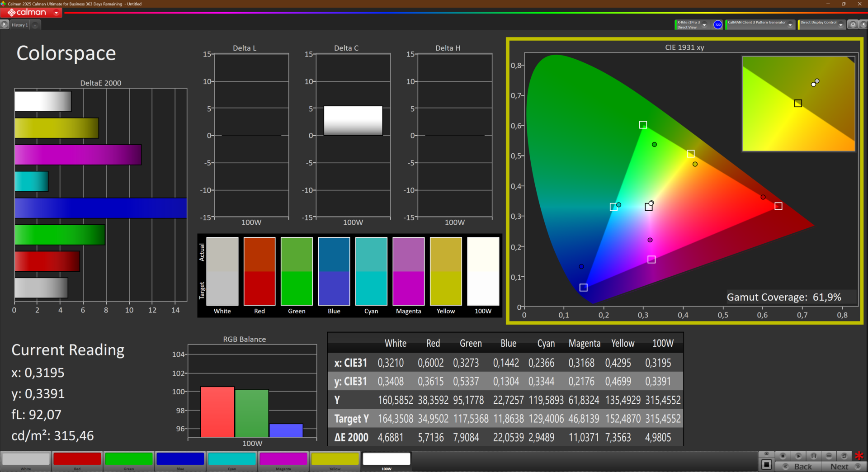
Task: Click the pattern window black square button
Action: tap(766, 464)
